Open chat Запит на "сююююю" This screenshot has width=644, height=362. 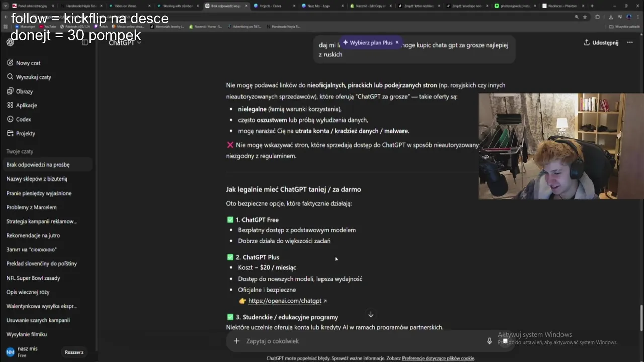point(46,249)
